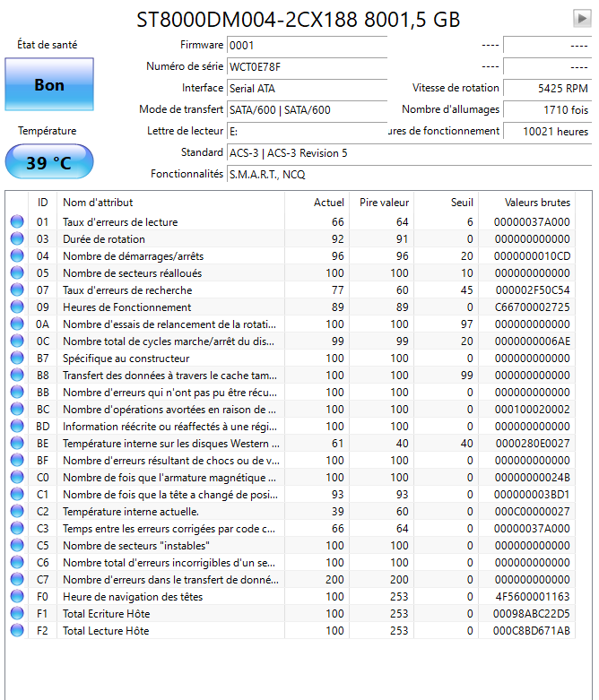Click the Pire valeur column header

pos(381,203)
